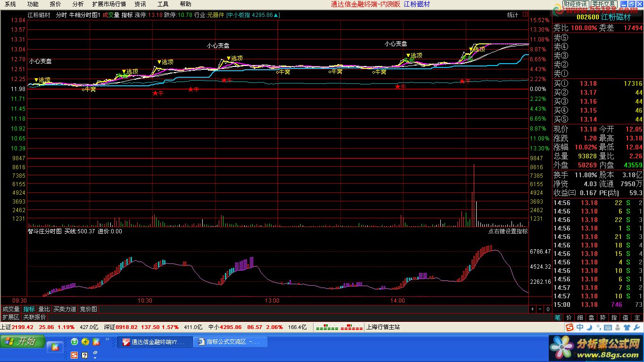Select the 指 tab in quote panel
The image size is (644, 362).
click(614, 318)
